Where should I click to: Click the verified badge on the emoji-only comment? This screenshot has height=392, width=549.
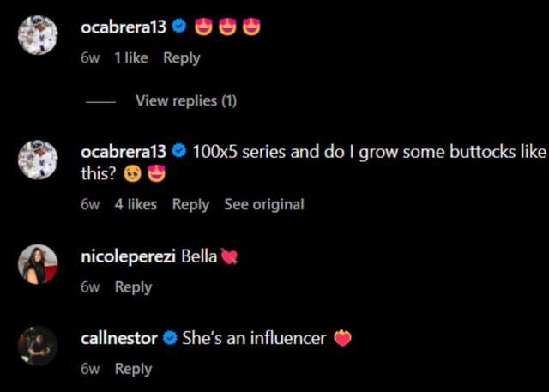tap(179, 28)
